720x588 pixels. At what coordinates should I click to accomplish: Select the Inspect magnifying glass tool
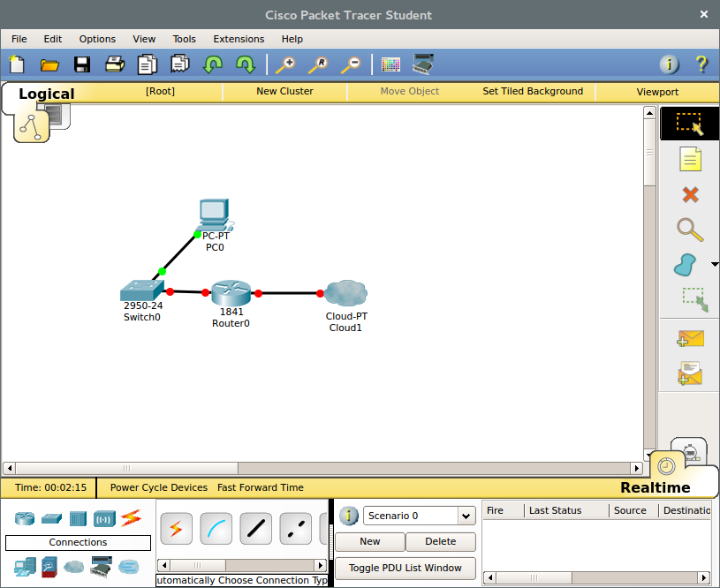(689, 230)
